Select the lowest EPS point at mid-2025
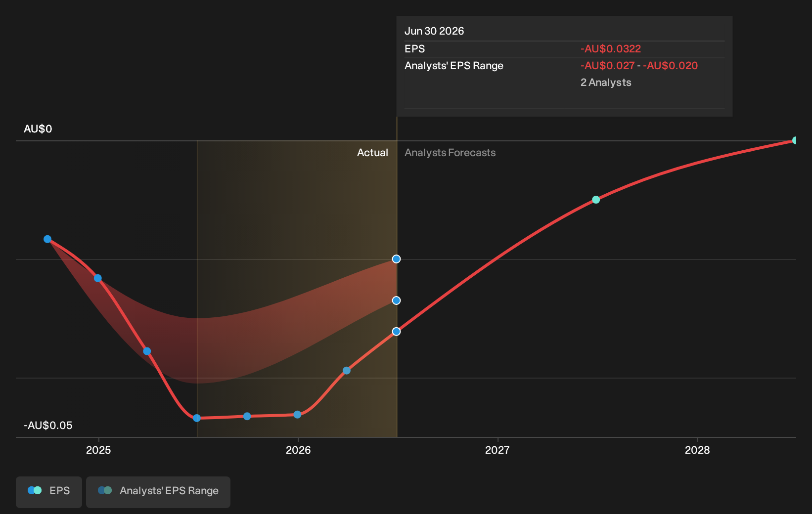 coord(197,418)
